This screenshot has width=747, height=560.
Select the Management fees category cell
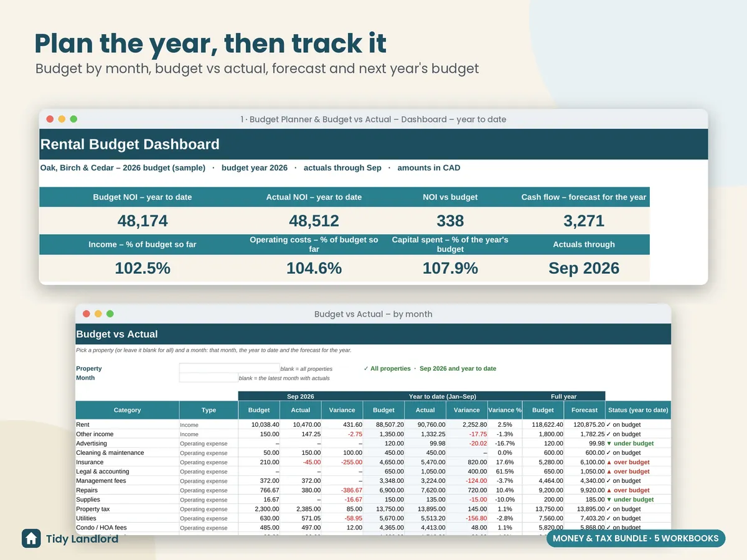click(x=127, y=481)
